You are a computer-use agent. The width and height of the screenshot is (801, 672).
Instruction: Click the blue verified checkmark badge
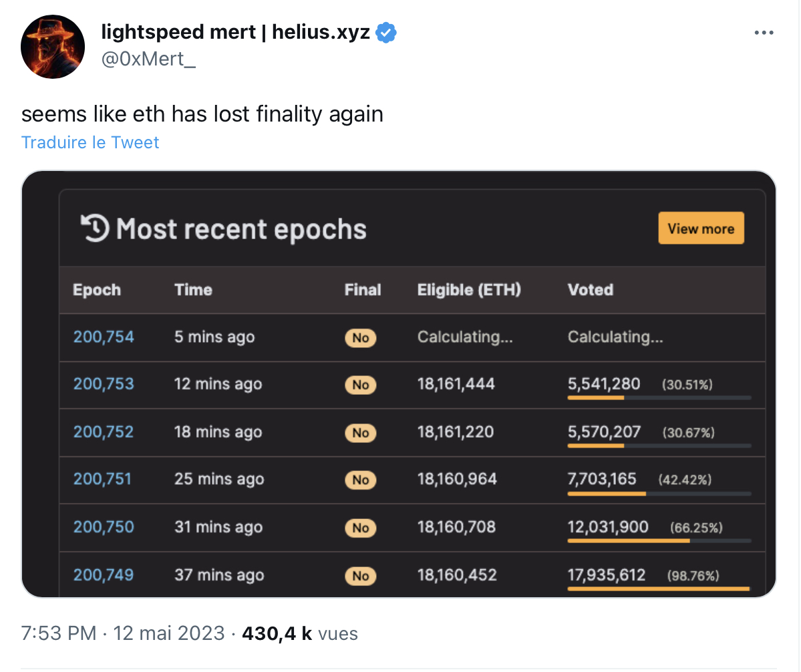pyautogui.click(x=385, y=33)
